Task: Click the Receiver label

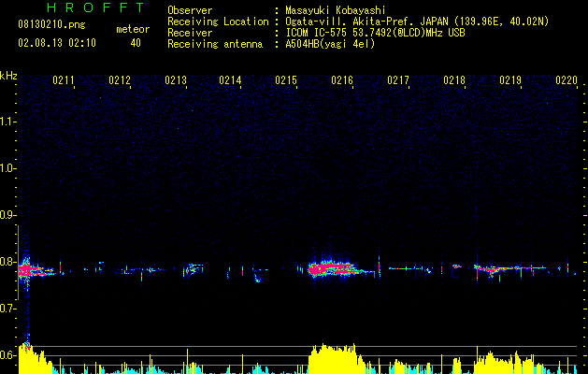Action: pos(190,33)
